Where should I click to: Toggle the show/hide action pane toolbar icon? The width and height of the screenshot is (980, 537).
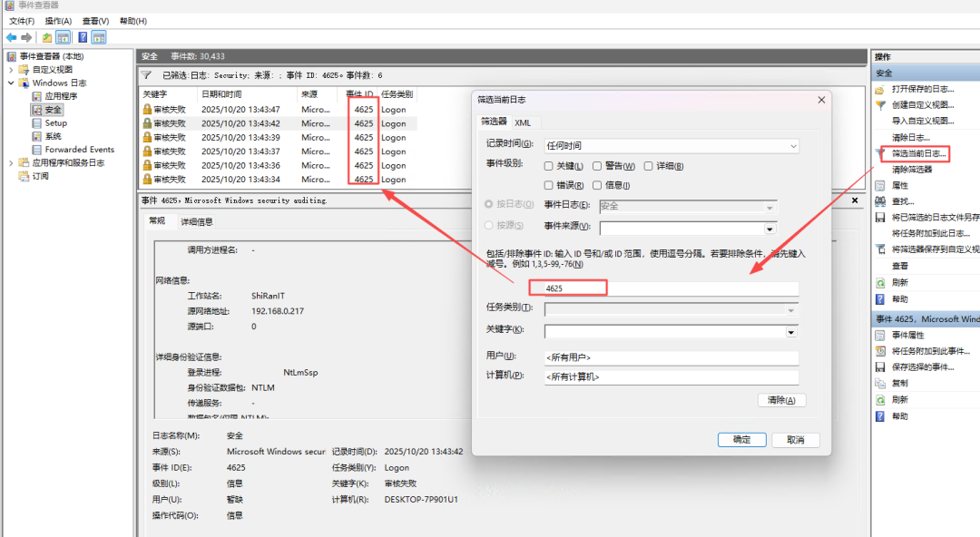click(99, 37)
